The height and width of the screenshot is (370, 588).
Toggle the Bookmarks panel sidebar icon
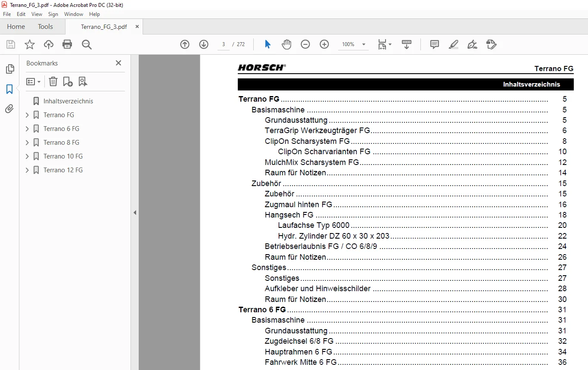pyautogui.click(x=9, y=89)
